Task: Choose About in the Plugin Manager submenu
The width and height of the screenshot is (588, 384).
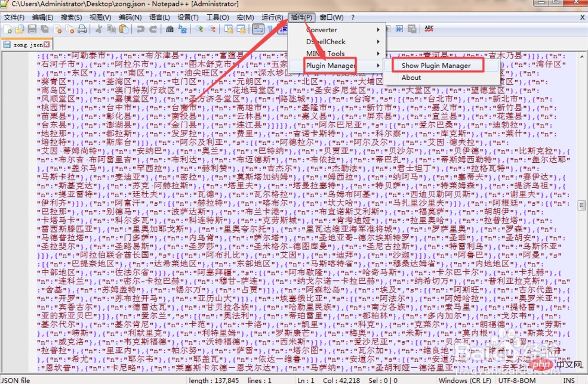Action: 411,78
